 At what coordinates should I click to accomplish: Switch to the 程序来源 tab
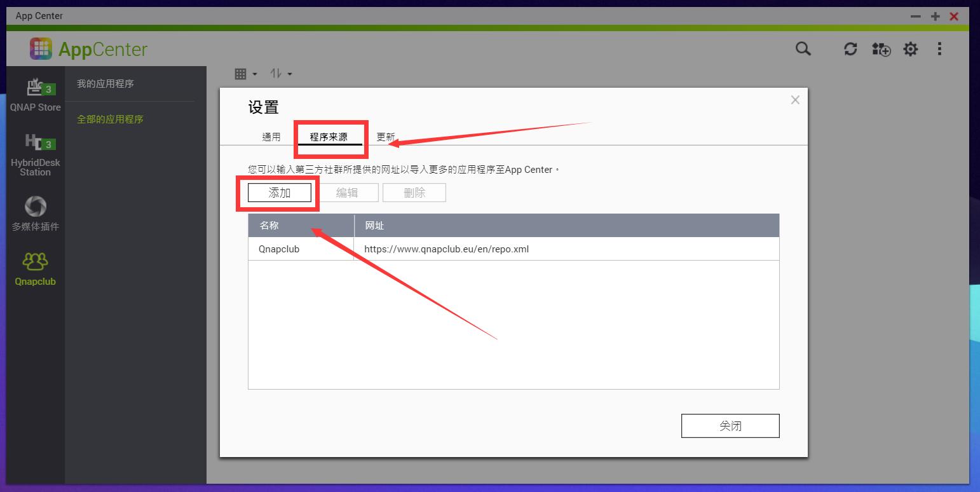pyautogui.click(x=329, y=137)
